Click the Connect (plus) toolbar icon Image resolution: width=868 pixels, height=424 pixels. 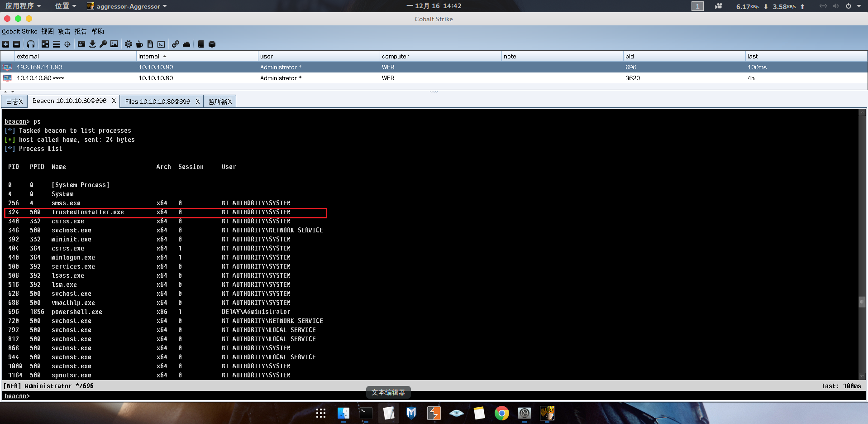click(6, 44)
